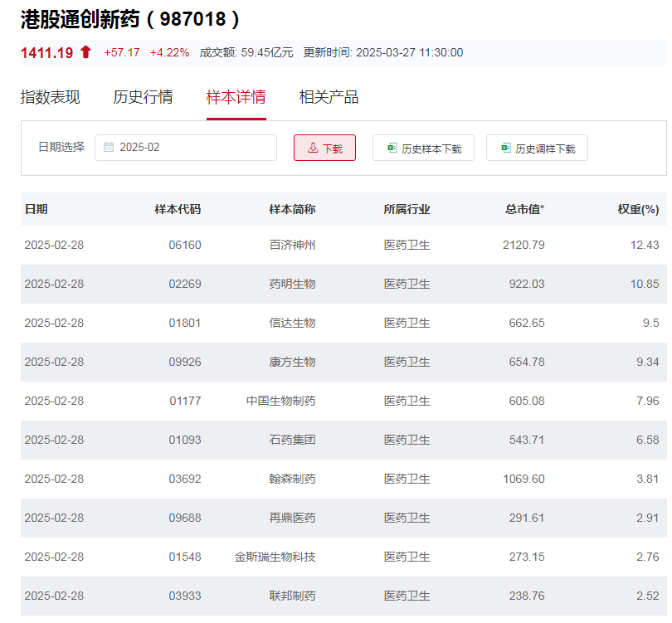Viewport: 672px width, 623px height.
Task: Click the 更新时间 timestamp text
Action: [383, 53]
